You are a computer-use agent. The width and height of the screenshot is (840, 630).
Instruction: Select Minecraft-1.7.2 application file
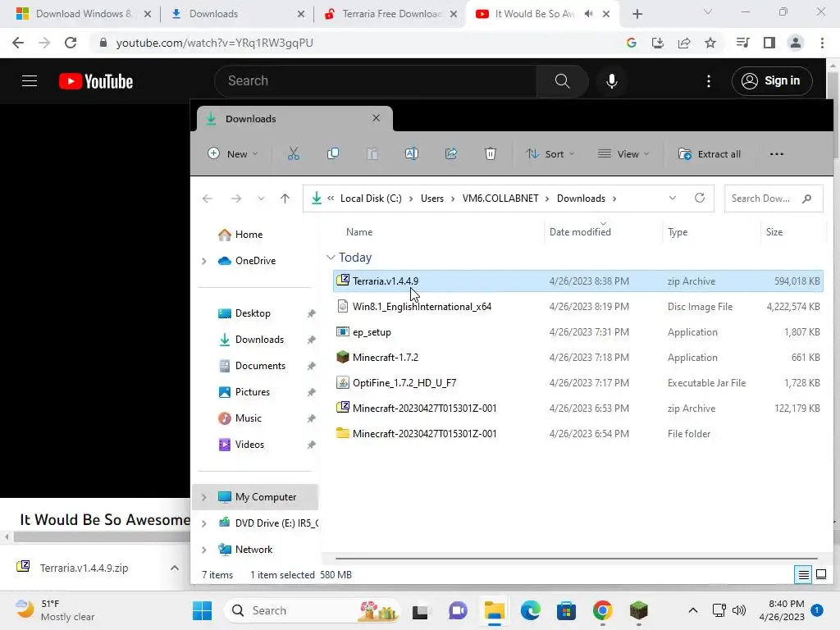(577, 358)
